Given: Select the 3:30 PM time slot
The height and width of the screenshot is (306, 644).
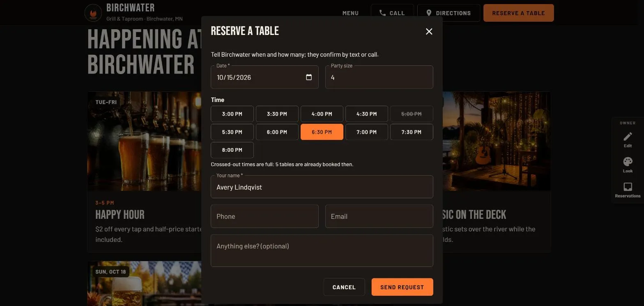Looking at the screenshot, I should (x=277, y=114).
